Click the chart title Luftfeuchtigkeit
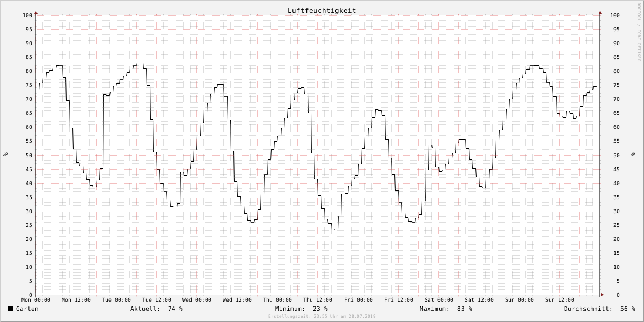Viewport: 644px width, 322px height. click(x=321, y=11)
